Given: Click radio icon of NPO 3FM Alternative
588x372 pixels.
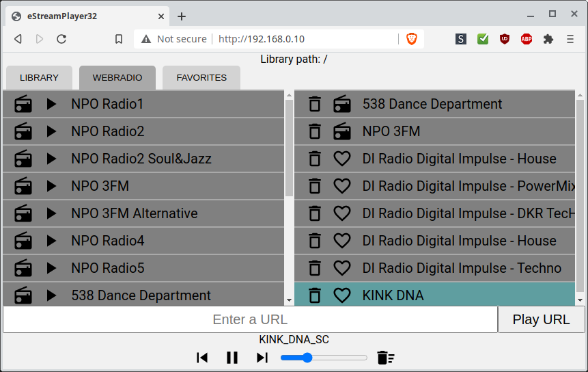Looking at the screenshot, I should click(23, 213).
